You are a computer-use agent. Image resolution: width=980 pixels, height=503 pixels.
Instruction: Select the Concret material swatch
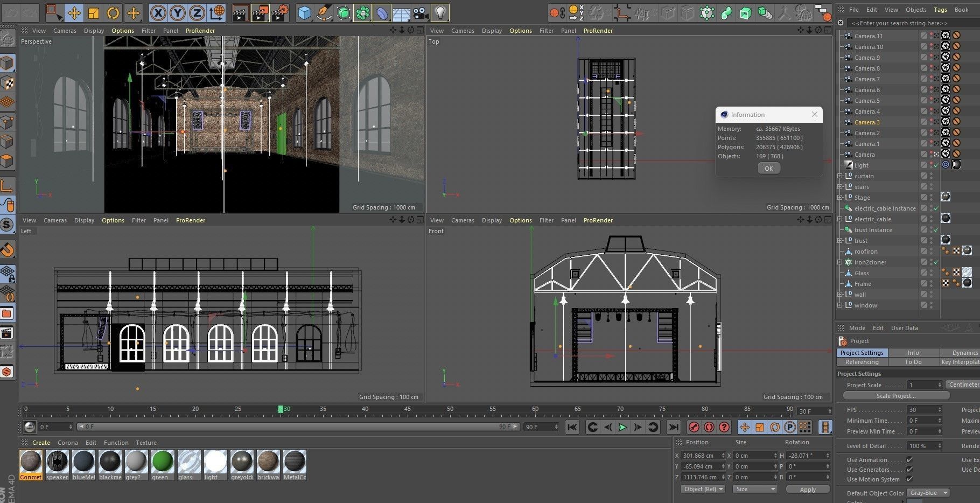pos(31,465)
